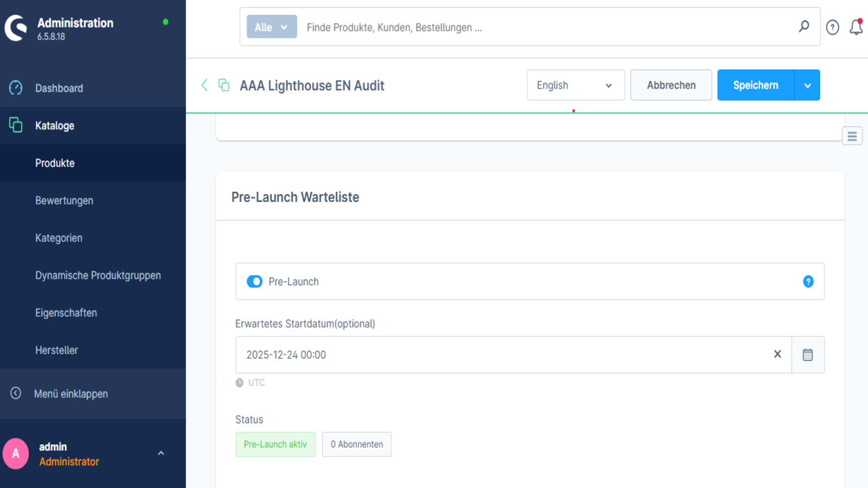
Task: Click the Shopware logo in the sidebar
Action: 16,27
